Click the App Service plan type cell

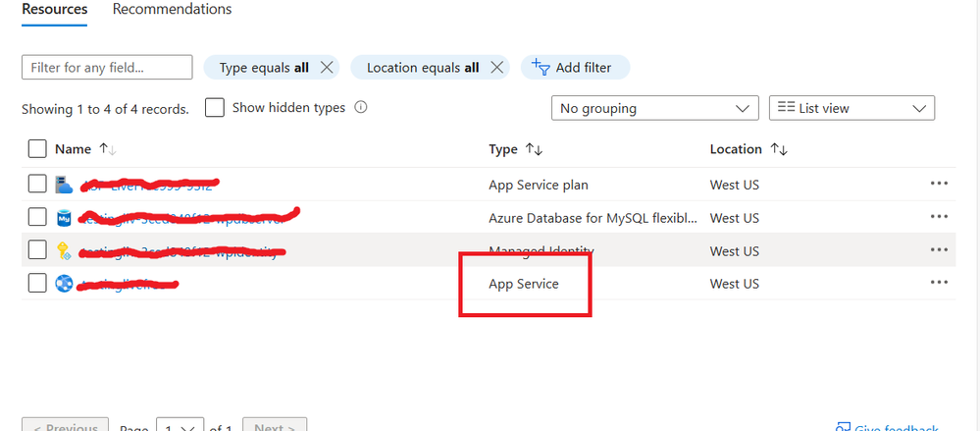click(539, 186)
